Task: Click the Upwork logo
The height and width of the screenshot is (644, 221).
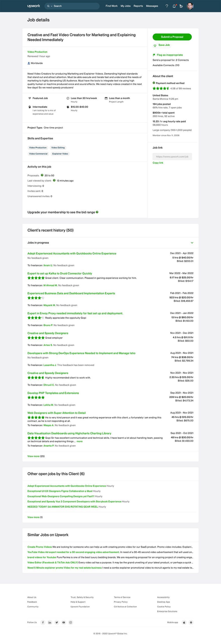Action: (34, 6)
